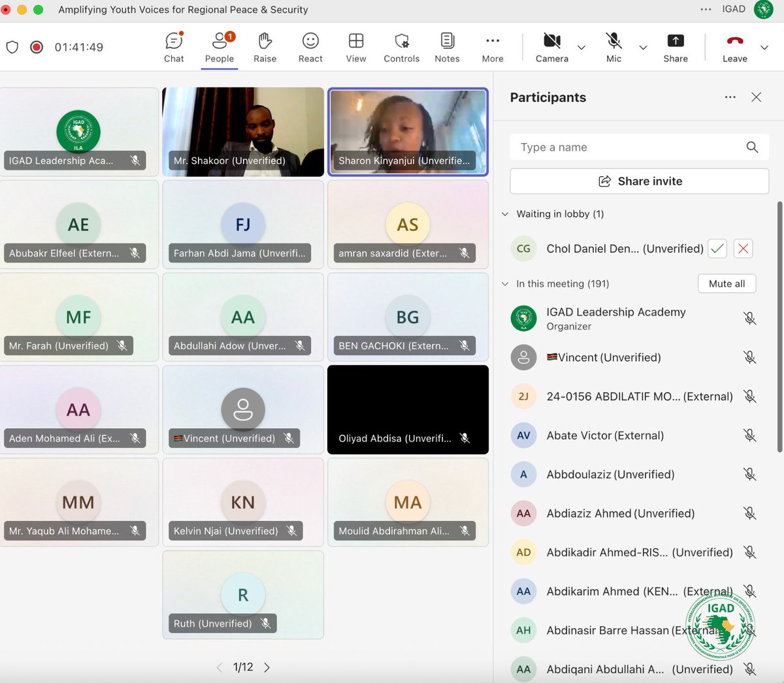Deny Chol Daniel Den lobby entry
The image size is (784, 683).
[743, 249]
